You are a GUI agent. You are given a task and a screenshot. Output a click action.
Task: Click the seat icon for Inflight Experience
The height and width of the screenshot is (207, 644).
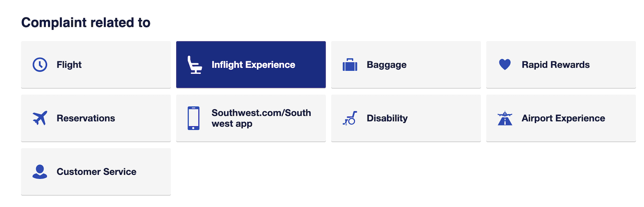(194, 65)
